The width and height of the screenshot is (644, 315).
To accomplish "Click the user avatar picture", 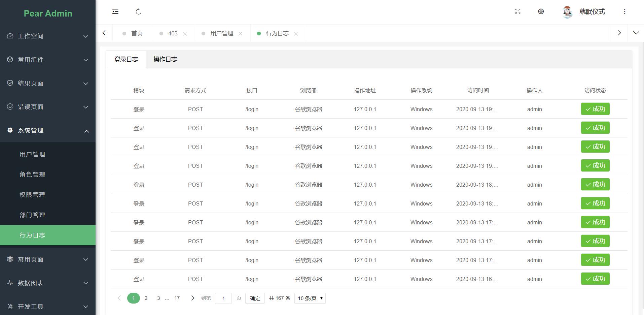I will click(x=567, y=12).
